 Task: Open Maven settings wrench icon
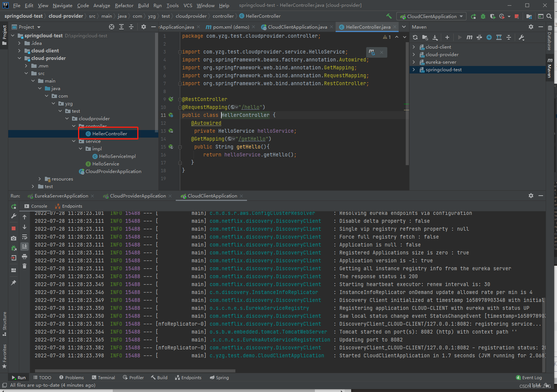click(522, 37)
